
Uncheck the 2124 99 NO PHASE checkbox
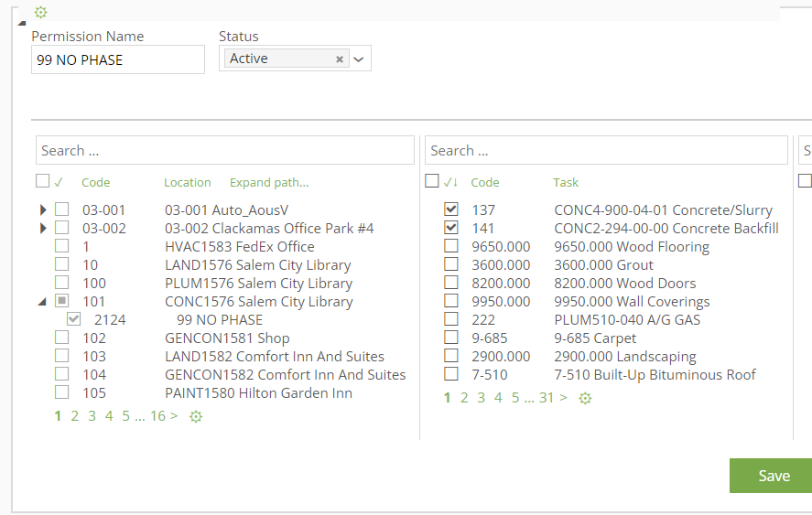73,319
